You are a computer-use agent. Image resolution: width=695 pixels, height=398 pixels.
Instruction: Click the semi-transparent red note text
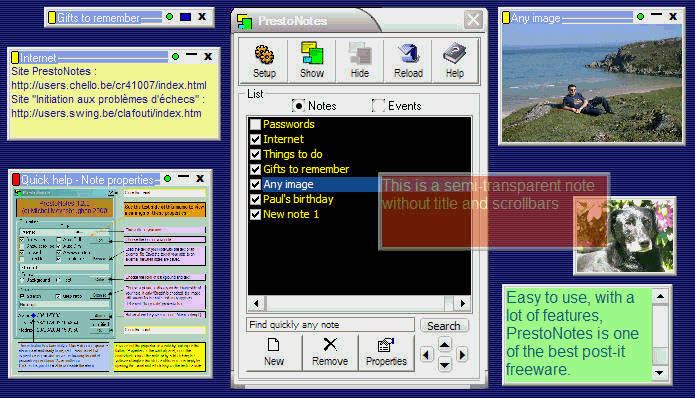click(x=488, y=194)
